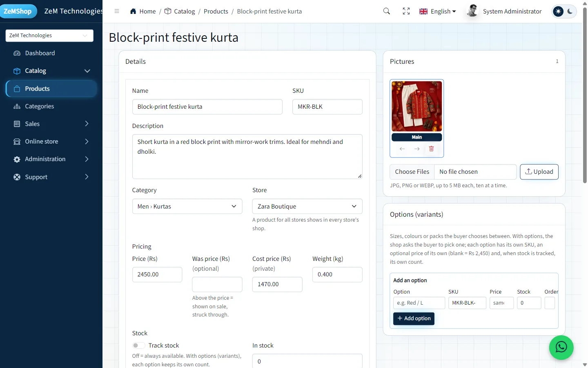Viewport: 588px width, 368px height.
Task: Move the picture left with the arrow
Action: (x=402, y=149)
